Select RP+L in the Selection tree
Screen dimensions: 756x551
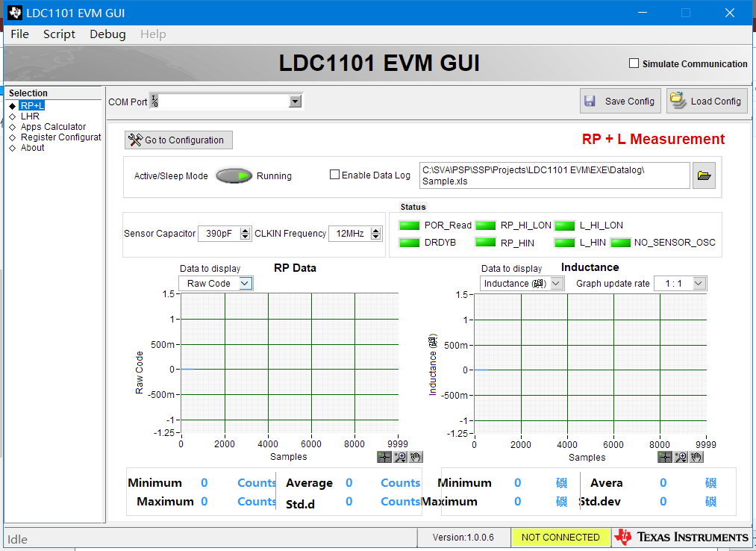tap(32, 106)
